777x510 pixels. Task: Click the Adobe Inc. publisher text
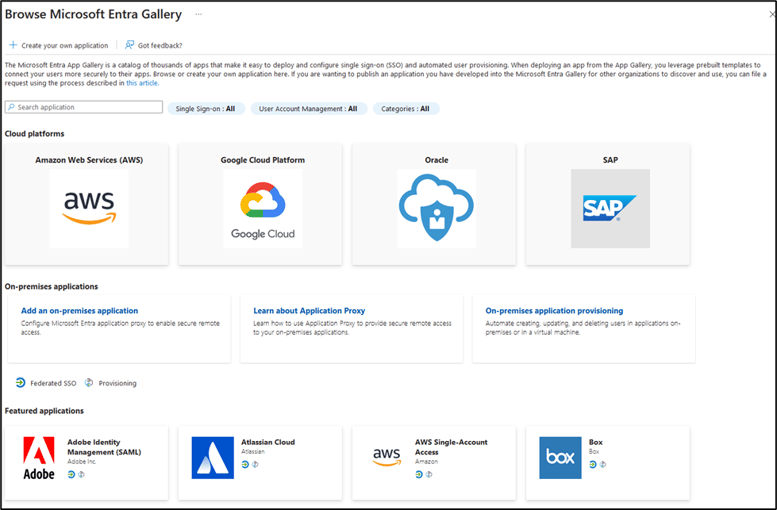(82, 461)
